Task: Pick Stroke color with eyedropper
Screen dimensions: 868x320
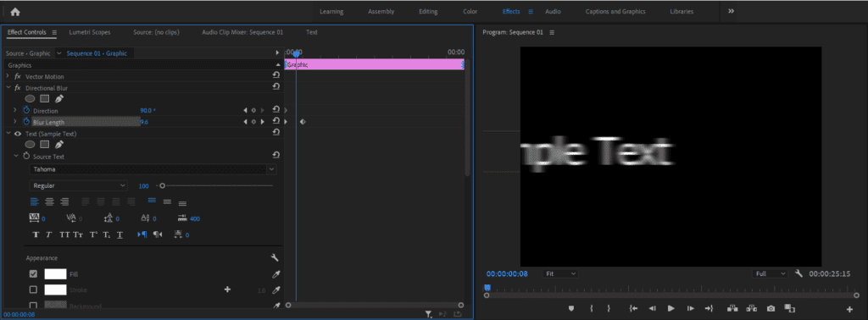Action: pos(276,290)
